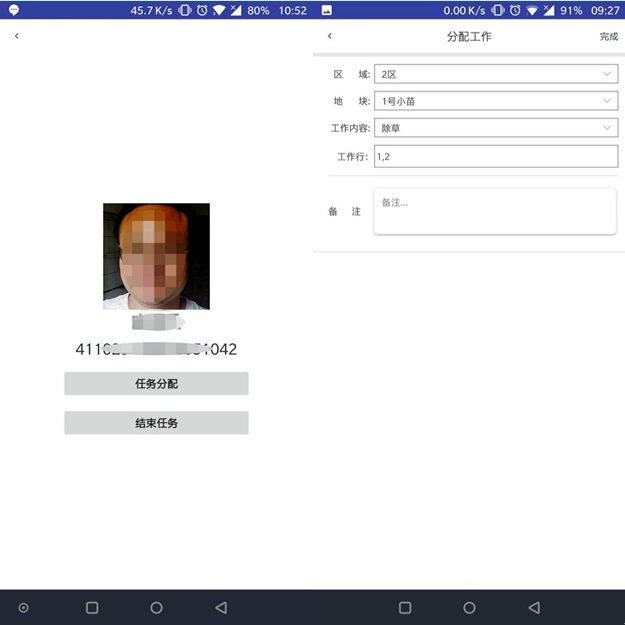625x625 pixels.
Task: Tap 完成 to finish the assignment
Action: pos(608,37)
